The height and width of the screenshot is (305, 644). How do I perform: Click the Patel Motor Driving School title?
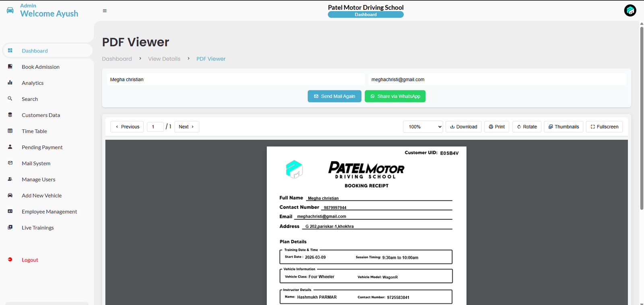365,7
